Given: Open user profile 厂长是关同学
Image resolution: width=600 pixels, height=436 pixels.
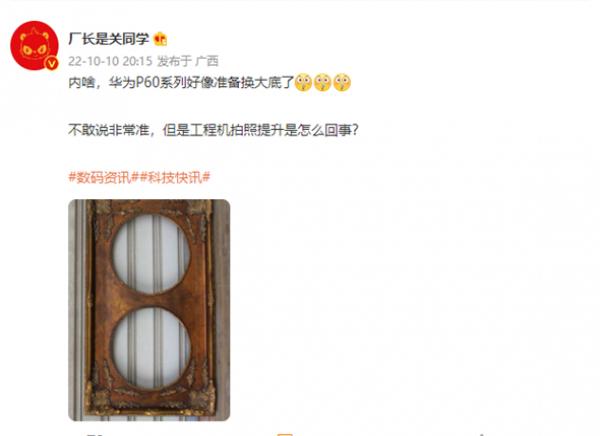Looking at the screenshot, I should [x=109, y=39].
